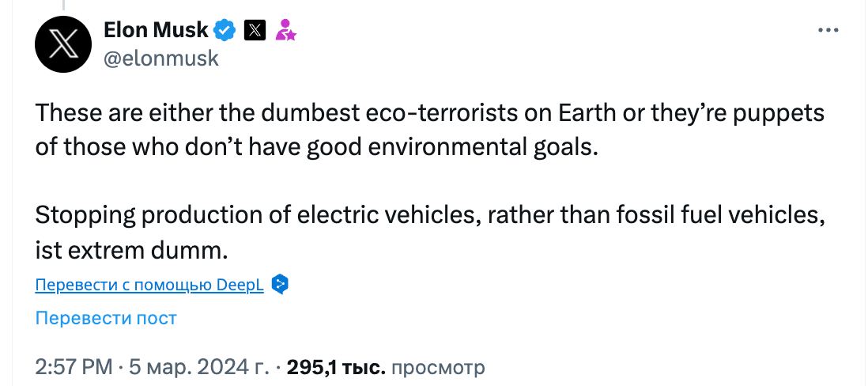Open Elon Musk's profile avatar

click(65, 44)
